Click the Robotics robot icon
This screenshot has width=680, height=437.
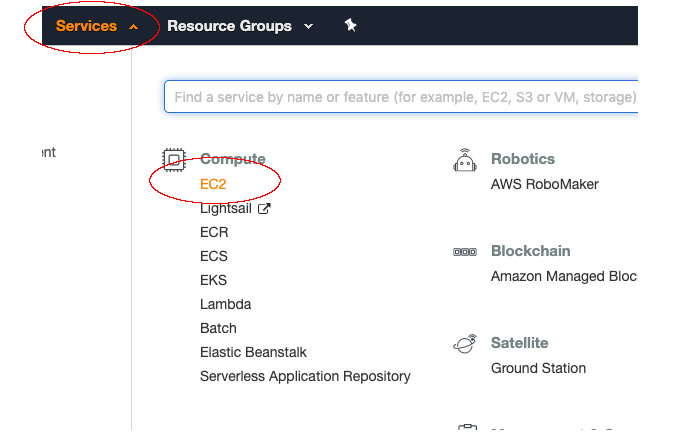point(464,160)
